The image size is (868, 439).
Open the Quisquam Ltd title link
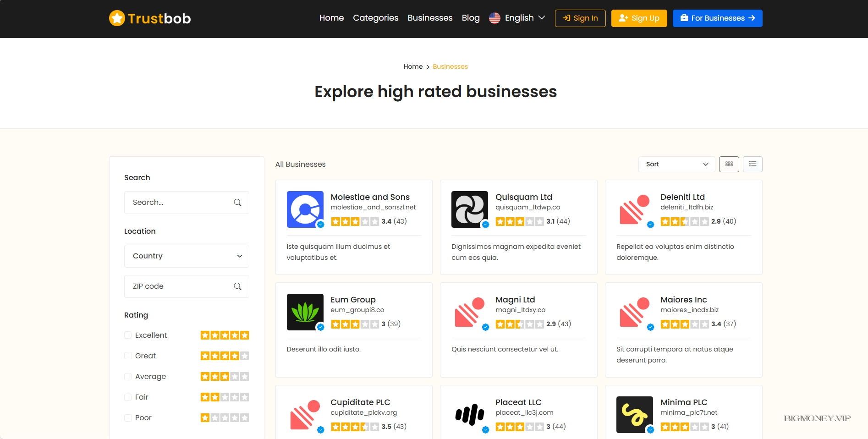pos(524,197)
